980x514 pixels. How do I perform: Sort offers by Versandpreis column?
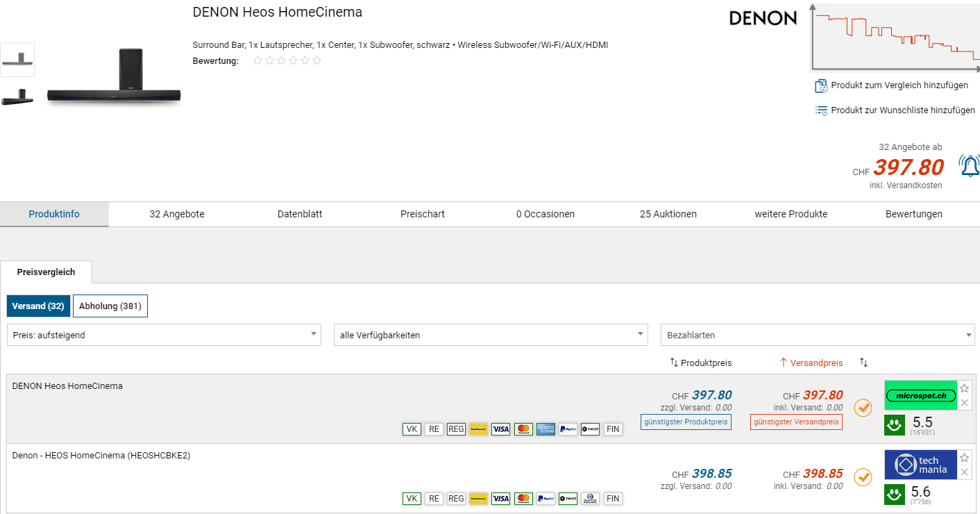coord(811,363)
